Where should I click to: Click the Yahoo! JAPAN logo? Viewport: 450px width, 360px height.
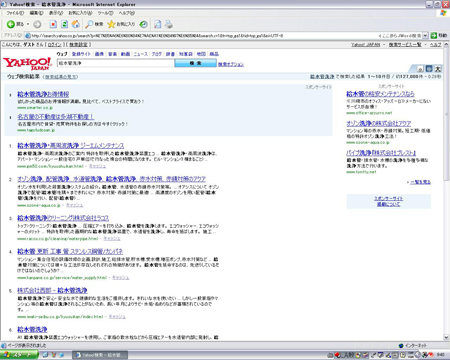[28, 63]
